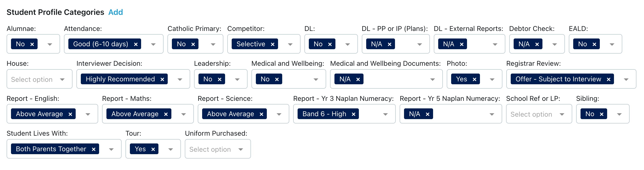
Task: Remove "Offer - Subject to Interview" from Registrar Review
Action: [x=609, y=79]
